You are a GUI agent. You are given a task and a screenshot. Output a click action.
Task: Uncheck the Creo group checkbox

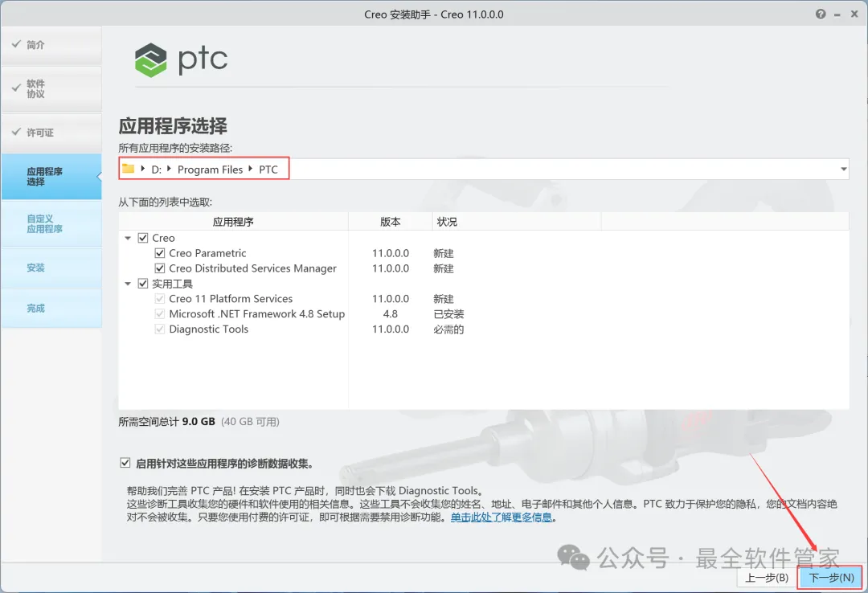(143, 238)
